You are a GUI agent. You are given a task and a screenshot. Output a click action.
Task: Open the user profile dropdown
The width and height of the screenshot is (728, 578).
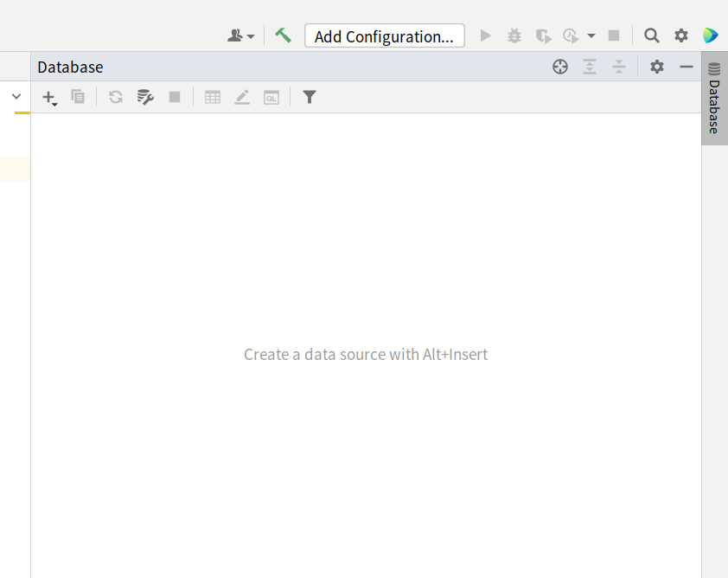click(x=239, y=35)
